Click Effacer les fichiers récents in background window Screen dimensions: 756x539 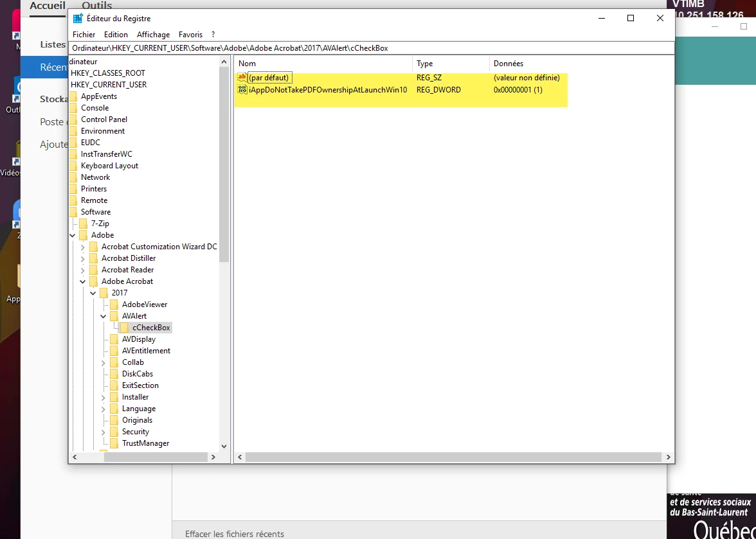(x=234, y=534)
